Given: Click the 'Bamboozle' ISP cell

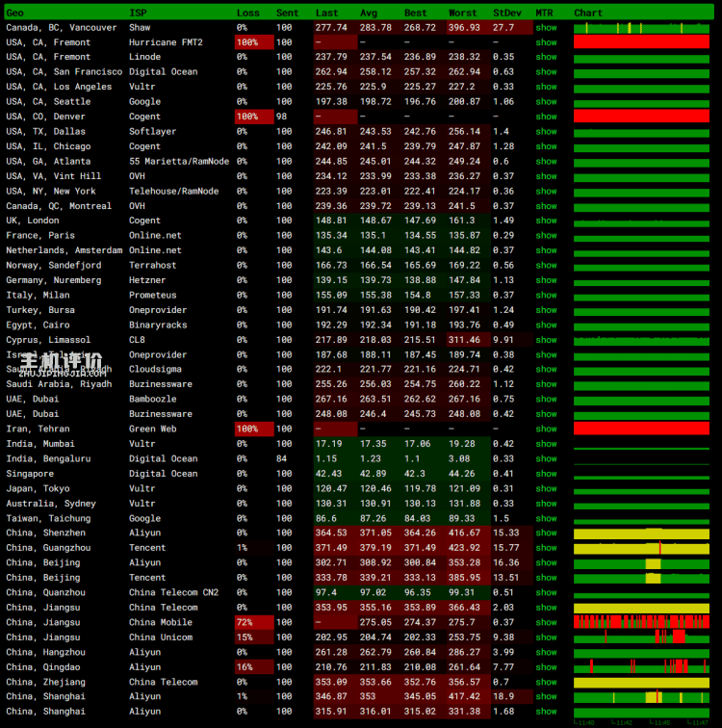Looking at the screenshot, I should click(153, 399).
